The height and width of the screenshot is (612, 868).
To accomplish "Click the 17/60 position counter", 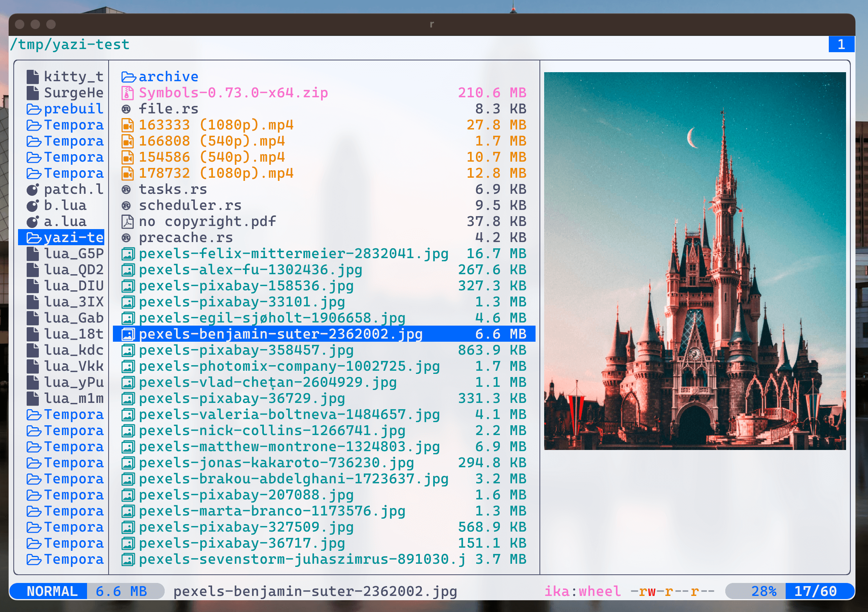I will point(815,591).
